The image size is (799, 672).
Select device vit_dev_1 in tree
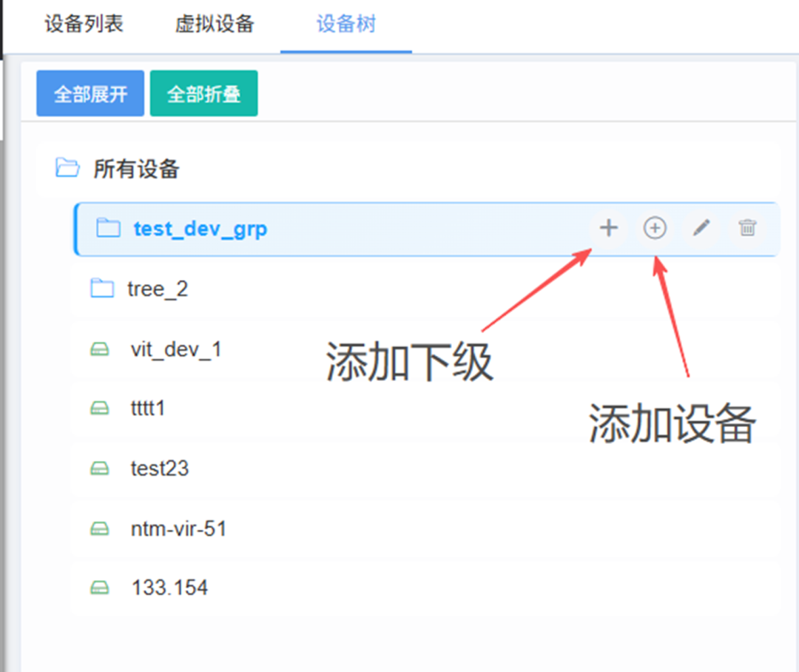coord(425,349)
